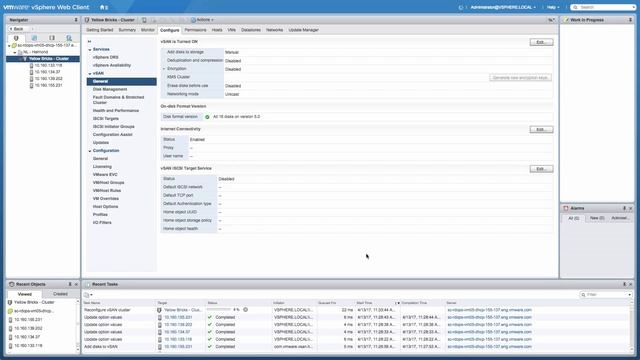Screen dimensions: 640x360
Task: Select VMs and Templates navigator view icon
Action: point(34,38)
